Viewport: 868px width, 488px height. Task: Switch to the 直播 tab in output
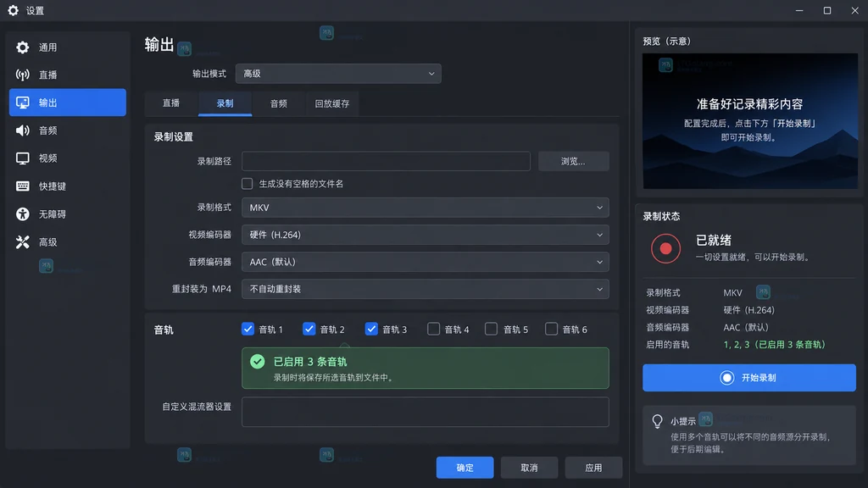(x=171, y=103)
